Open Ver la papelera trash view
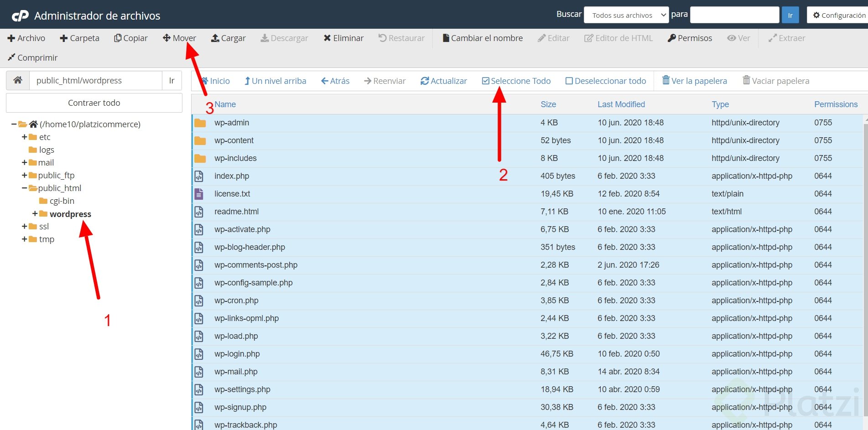The width and height of the screenshot is (868, 430). [x=695, y=81]
